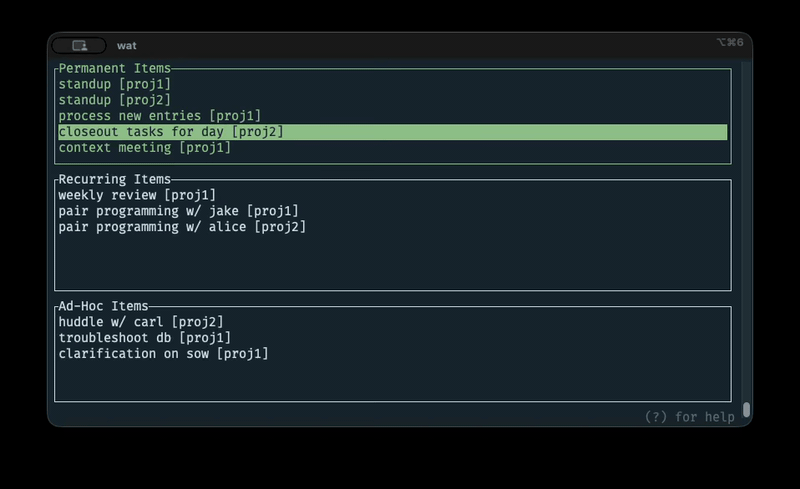Screen dimensions: 800x489
Task: Click the 'wat' window title
Action: pyautogui.click(x=127, y=45)
